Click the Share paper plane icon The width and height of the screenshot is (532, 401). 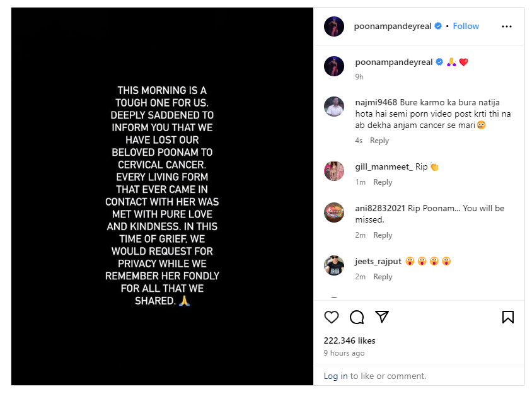point(382,317)
